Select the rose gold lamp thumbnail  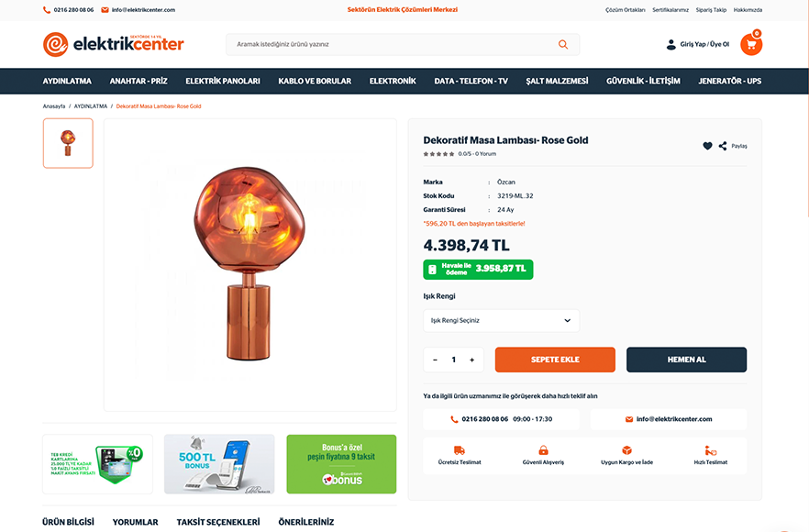coord(68,143)
